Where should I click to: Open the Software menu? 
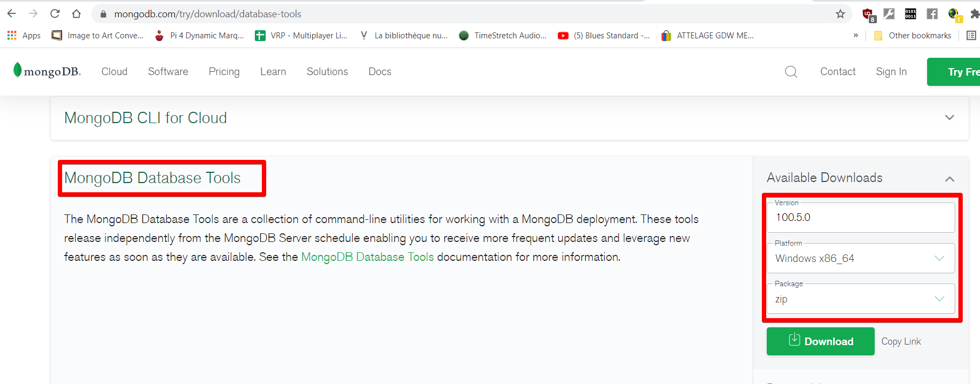click(x=168, y=72)
